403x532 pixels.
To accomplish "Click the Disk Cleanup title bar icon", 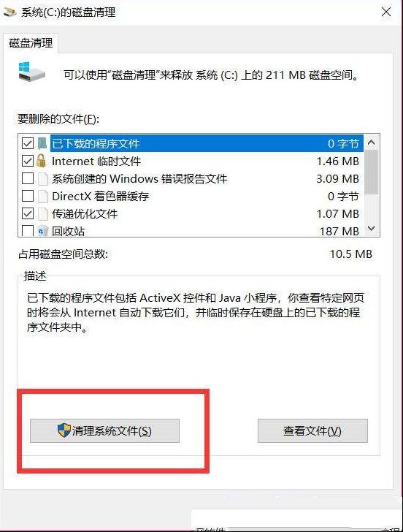I will coord(9,12).
